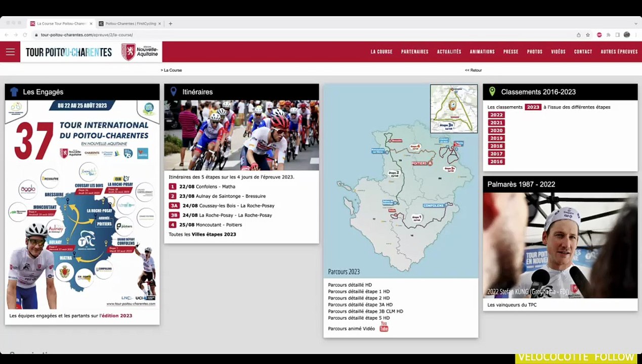Open the 2018 classements button

click(x=496, y=146)
